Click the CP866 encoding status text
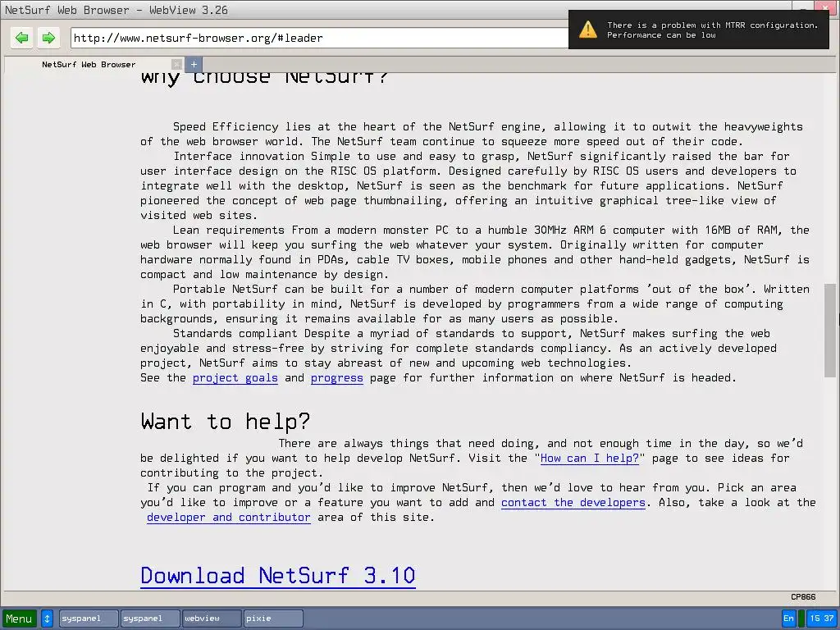 click(803, 597)
